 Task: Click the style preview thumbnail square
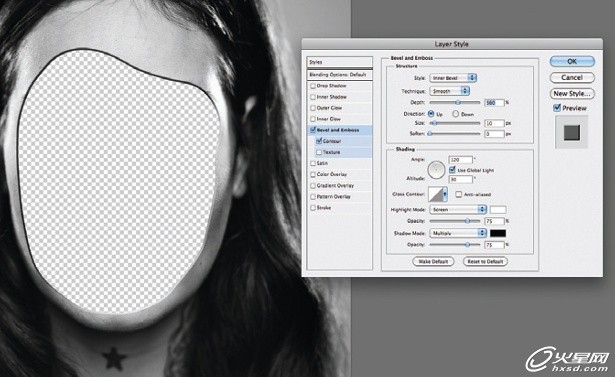571,132
